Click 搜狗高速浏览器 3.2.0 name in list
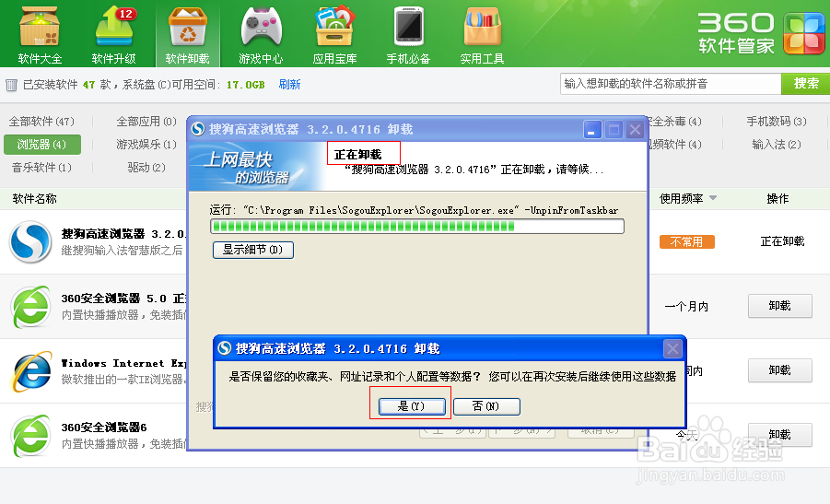 point(123,234)
